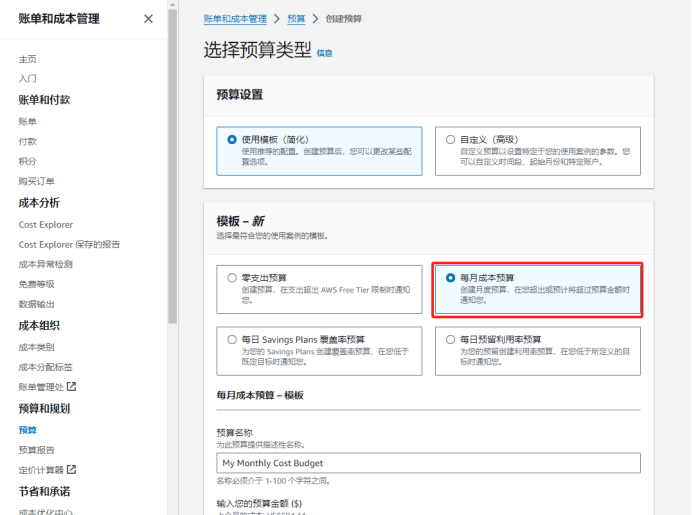Open 信息 link beside page title
The image size is (692, 515).
[x=324, y=53]
